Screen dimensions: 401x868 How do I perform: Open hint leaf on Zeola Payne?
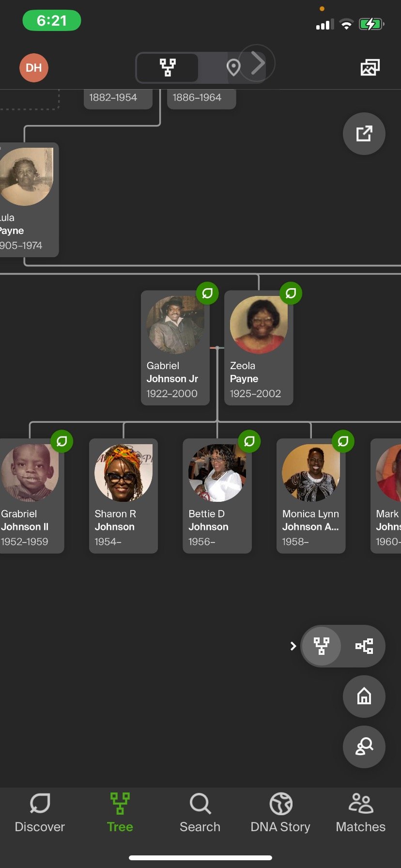pyautogui.click(x=291, y=293)
